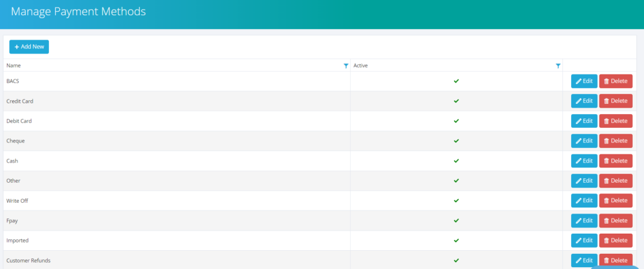Viewport: 644px width, 269px height.
Task: Edit the Cash payment method
Action: [x=584, y=161]
